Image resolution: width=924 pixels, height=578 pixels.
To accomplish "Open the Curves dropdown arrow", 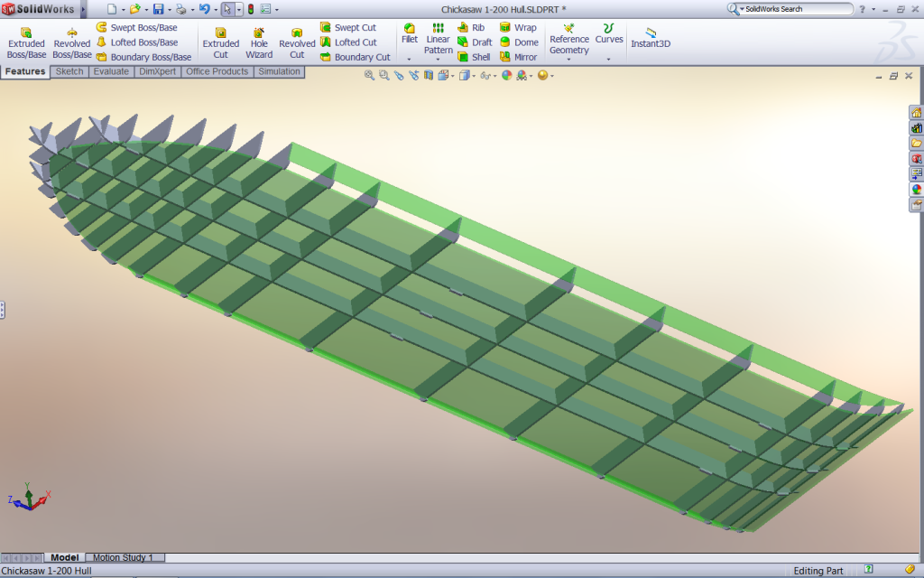I will click(x=609, y=59).
